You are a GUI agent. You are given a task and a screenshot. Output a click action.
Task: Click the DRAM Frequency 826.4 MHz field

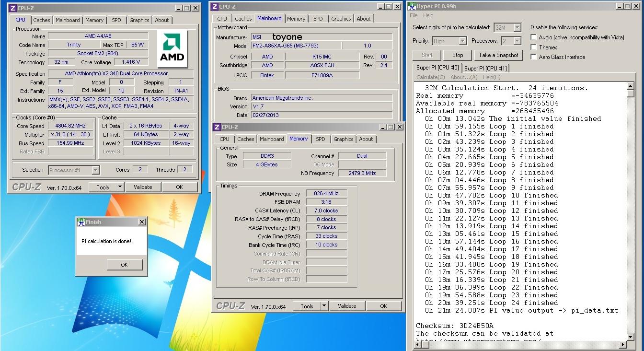pos(326,193)
